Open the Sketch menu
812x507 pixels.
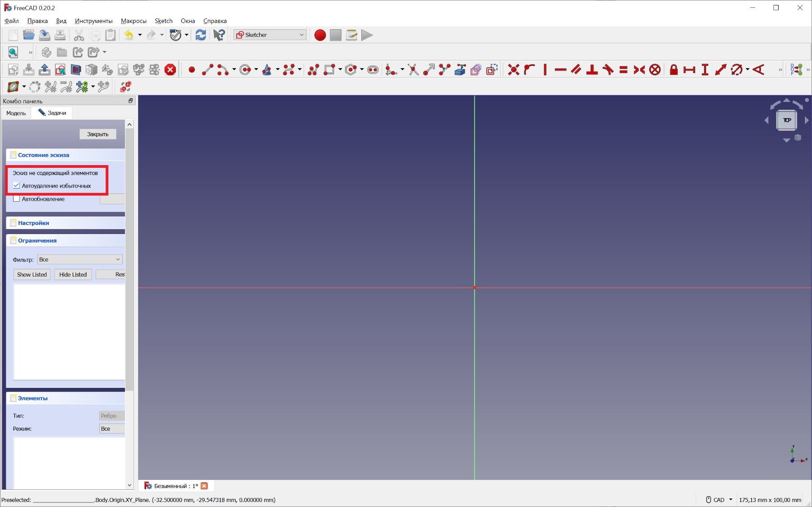(x=163, y=21)
